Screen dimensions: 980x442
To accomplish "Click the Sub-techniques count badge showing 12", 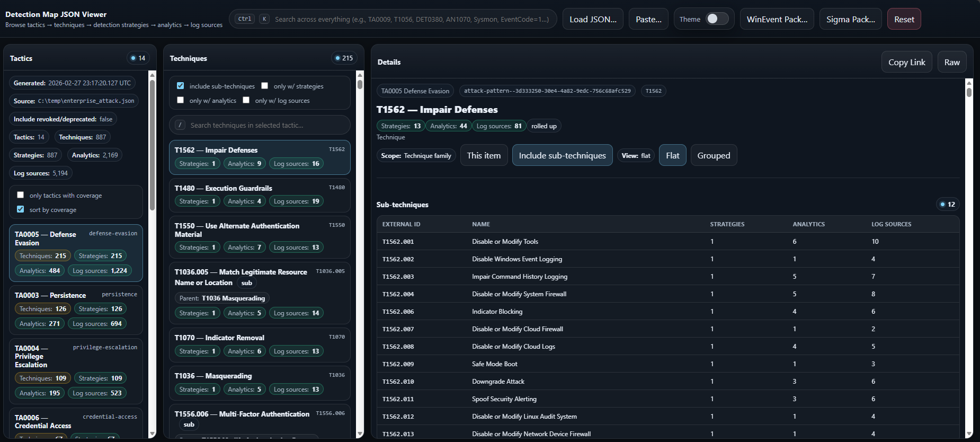I will 948,205.
